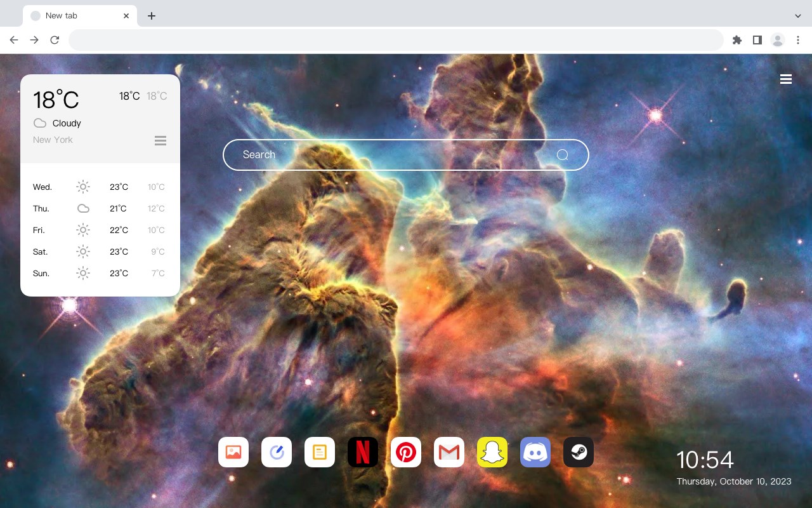This screenshot has height=508, width=812.
Task: Open the Steam shortcut
Action: (x=579, y=452)
